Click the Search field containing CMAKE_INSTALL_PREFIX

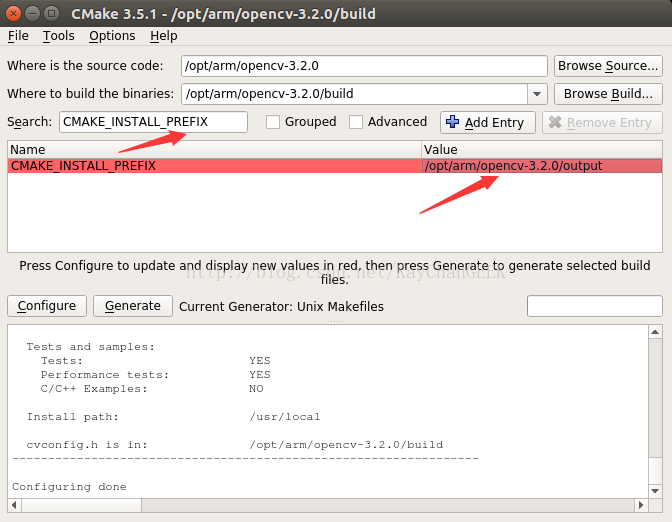pyautogui.click(x=153, y=122)
